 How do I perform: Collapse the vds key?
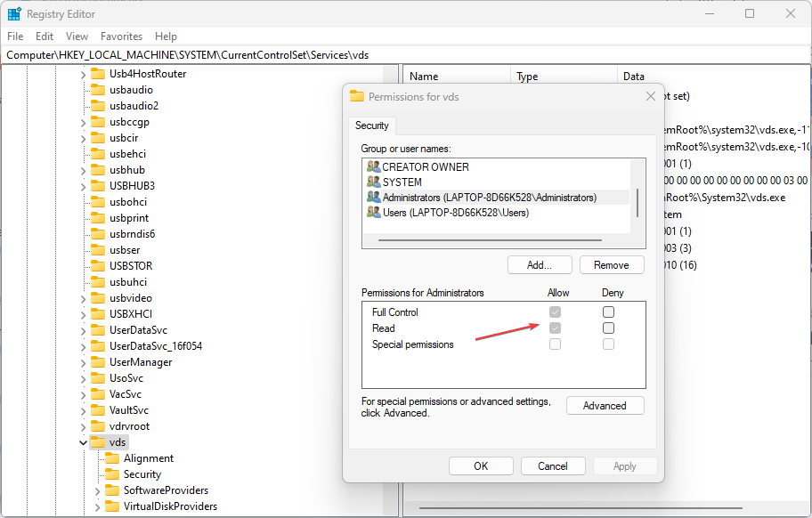click(84, 442)
